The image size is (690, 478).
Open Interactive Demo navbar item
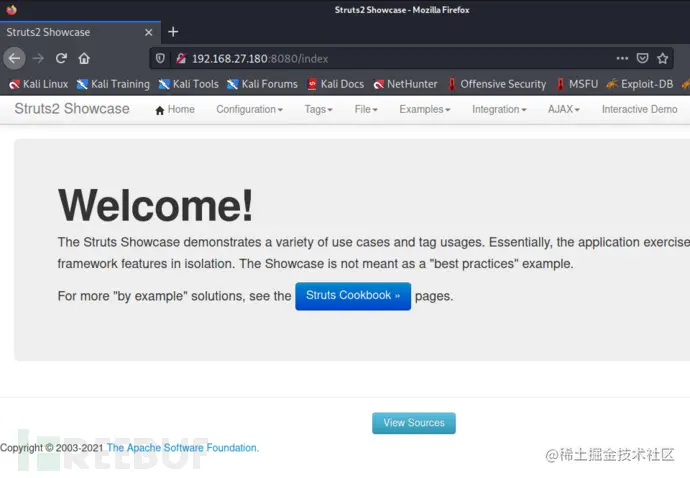[x=640, y=110]
